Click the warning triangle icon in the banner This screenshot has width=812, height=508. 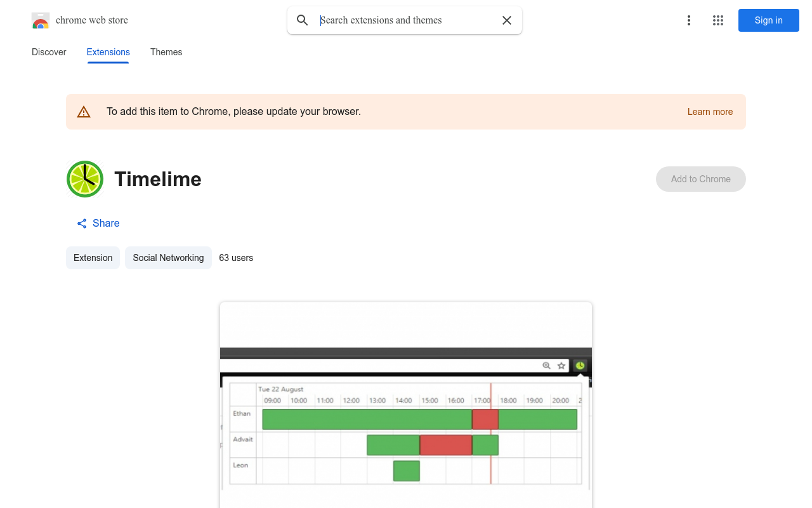point(84,112)
